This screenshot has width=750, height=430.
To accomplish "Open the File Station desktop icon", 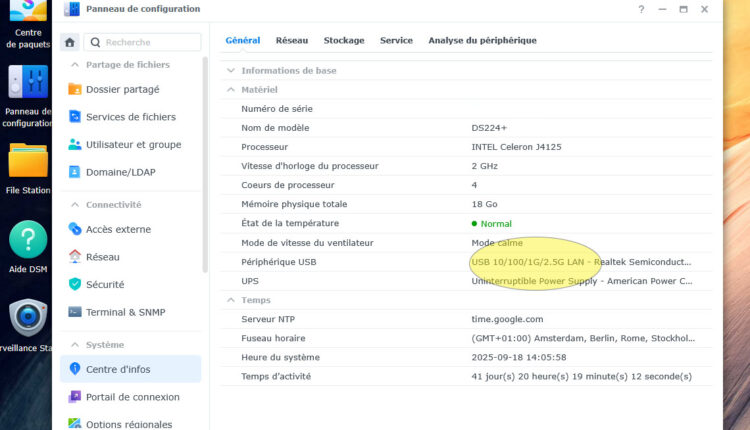I will click(x=28, y=166).
